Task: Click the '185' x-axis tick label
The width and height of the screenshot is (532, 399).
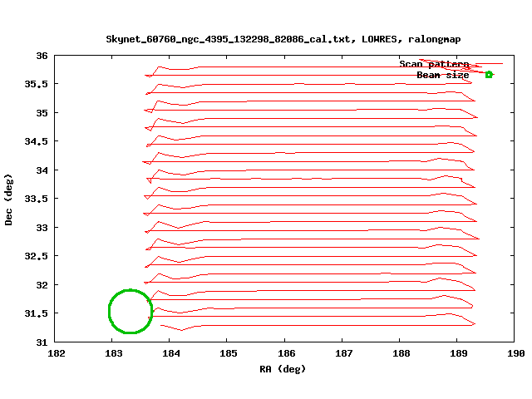Action: coord(228,353)
